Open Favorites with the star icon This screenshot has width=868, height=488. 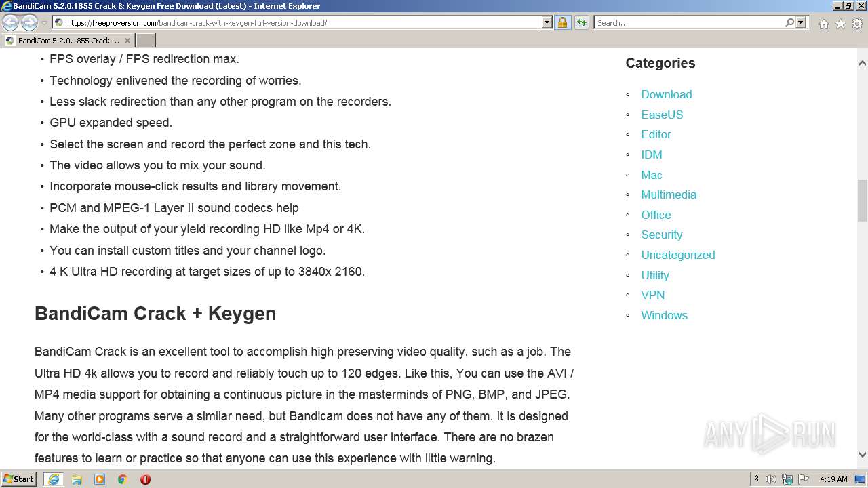pos(840,24)
